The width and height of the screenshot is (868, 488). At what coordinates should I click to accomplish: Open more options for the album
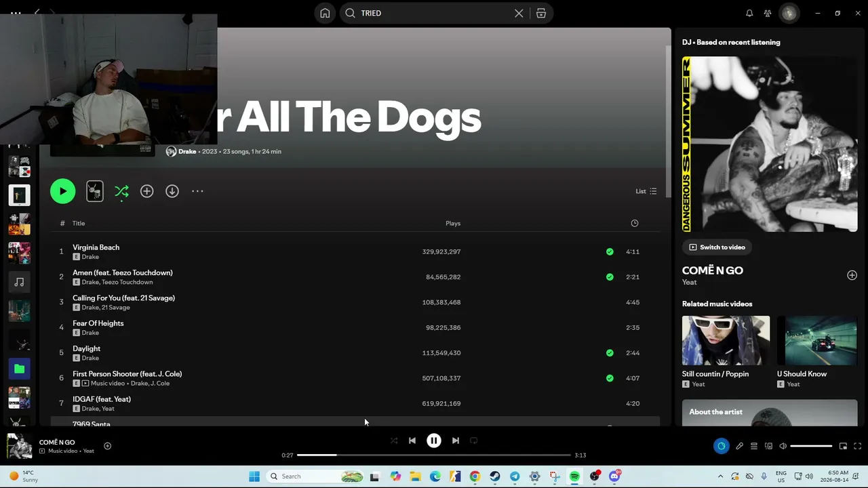197,191
